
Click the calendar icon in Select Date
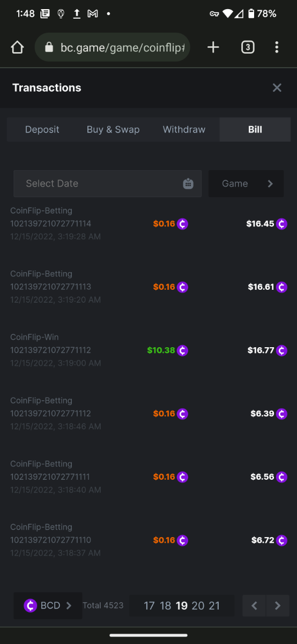188,184
